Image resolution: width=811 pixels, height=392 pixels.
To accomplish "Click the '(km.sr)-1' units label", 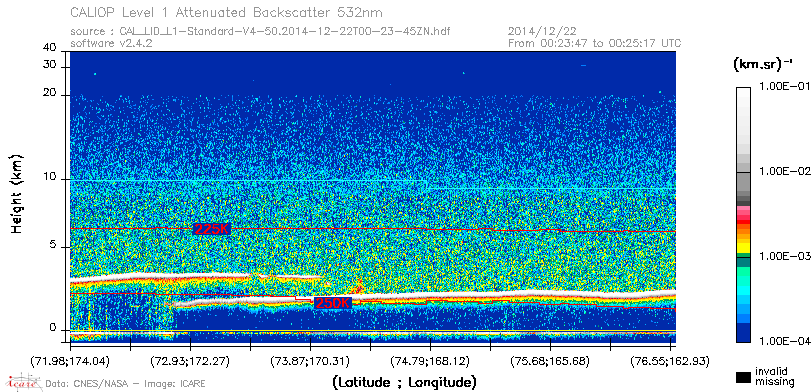I will click(763, 64).
